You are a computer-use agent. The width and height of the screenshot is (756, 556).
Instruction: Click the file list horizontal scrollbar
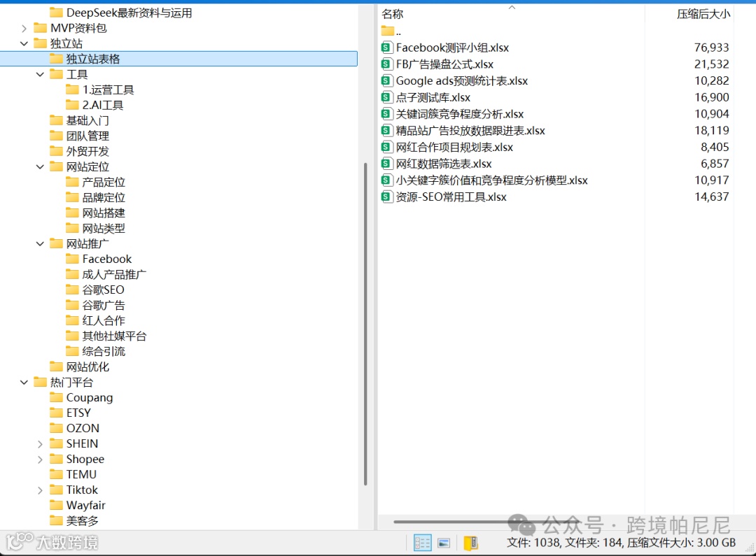pos(487,521)
